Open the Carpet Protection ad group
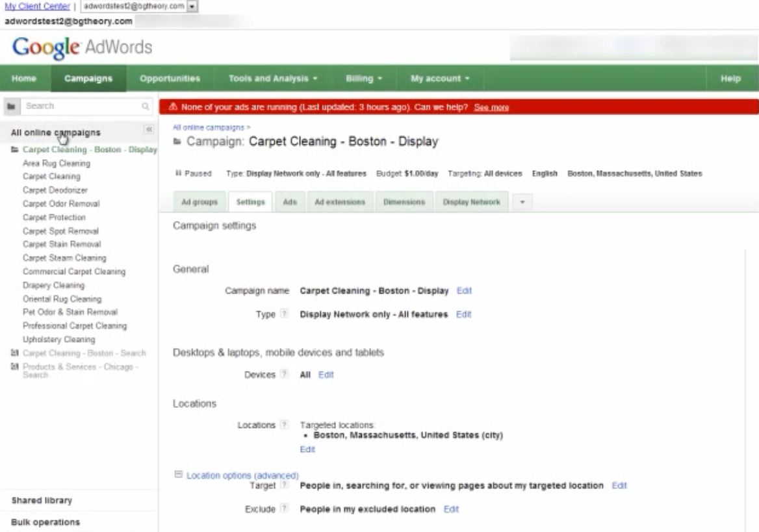Image resolution: width=759 pixels, height=532 pixels. [54, 218]
